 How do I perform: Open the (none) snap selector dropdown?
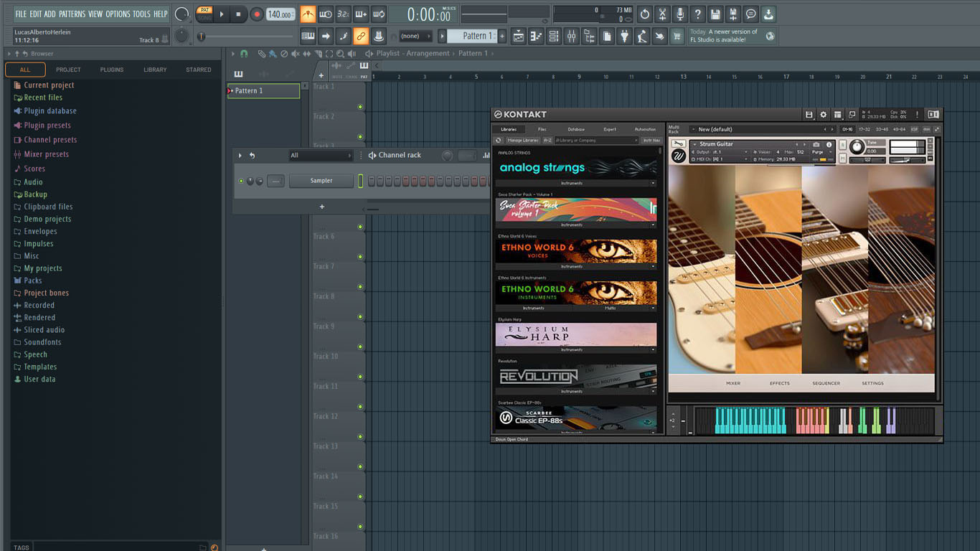click(x=416, y=36)
